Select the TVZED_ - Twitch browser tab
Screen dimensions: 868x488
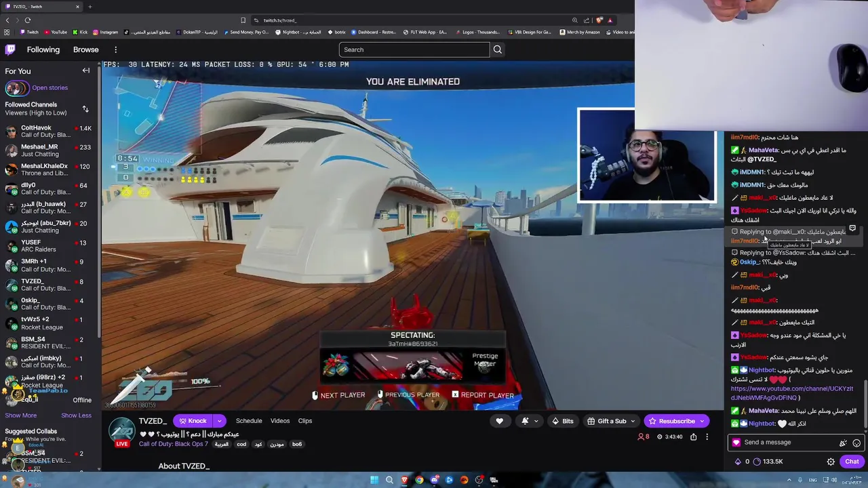(41, 7)
